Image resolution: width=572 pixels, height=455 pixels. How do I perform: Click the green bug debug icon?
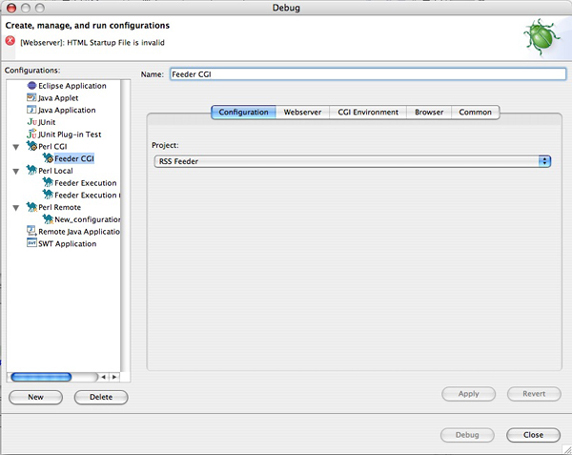[541, 38]
